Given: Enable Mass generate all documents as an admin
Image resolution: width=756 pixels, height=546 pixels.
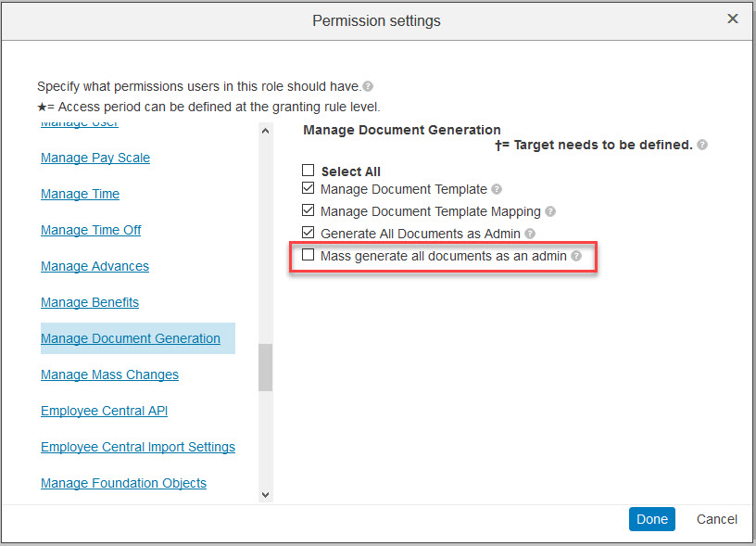Looking at the screenshot, I should click(309, 255).
